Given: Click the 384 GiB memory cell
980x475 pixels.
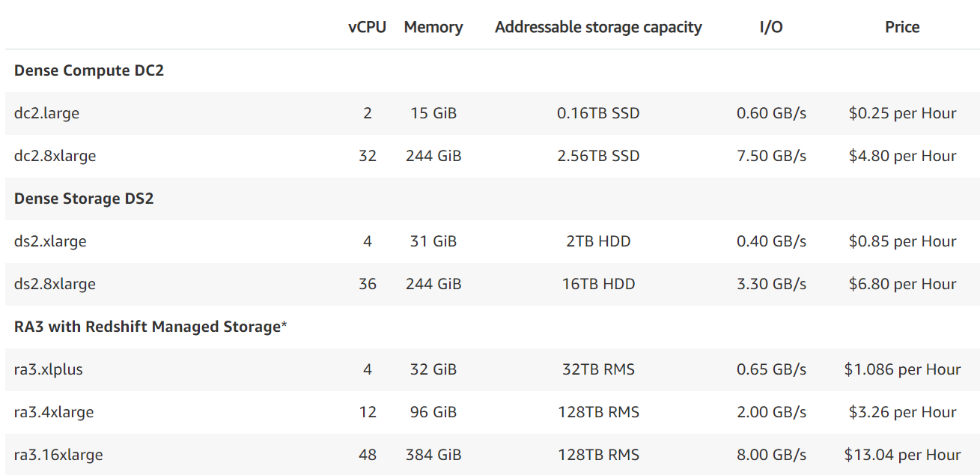Looking at the screenshot, I should (x=433, y=456).
